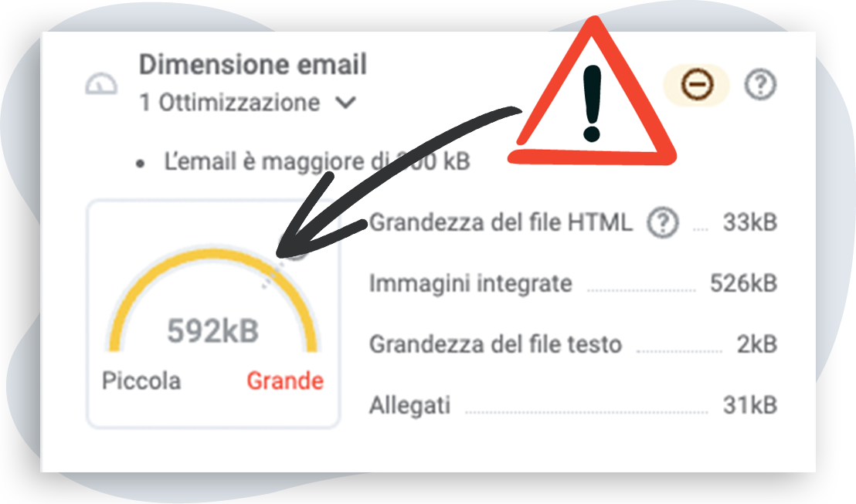The width and height of the screenshot is (856, 504).
Task: Collapse the 1 Ottimizzazione chevron
Action: point(345,103)
